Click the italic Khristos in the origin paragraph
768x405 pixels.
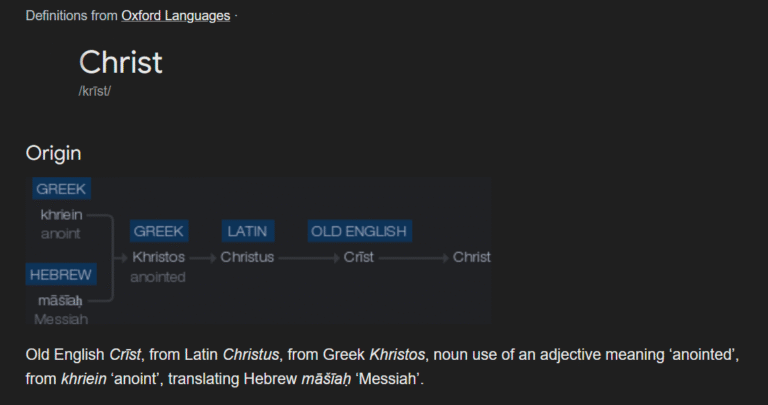click(x=397, y=355)
